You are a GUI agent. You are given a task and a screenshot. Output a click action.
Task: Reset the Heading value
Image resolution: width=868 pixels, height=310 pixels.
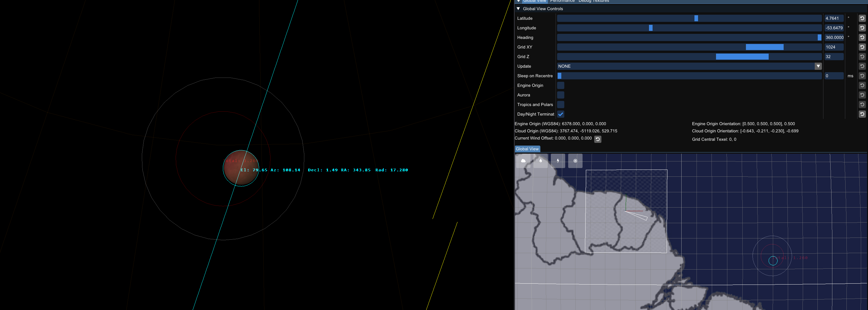pyautogui.click(x=862, y=37)
